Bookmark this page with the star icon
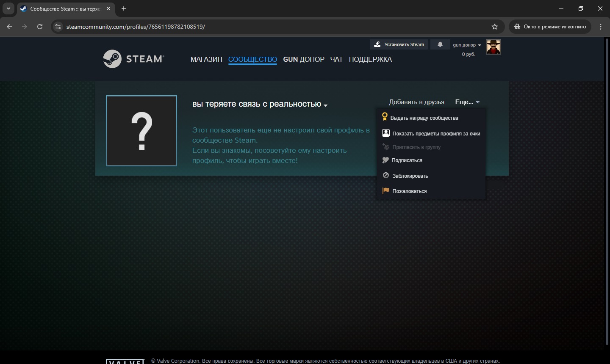Screen dimensions: 610x364 coord(495,27)
